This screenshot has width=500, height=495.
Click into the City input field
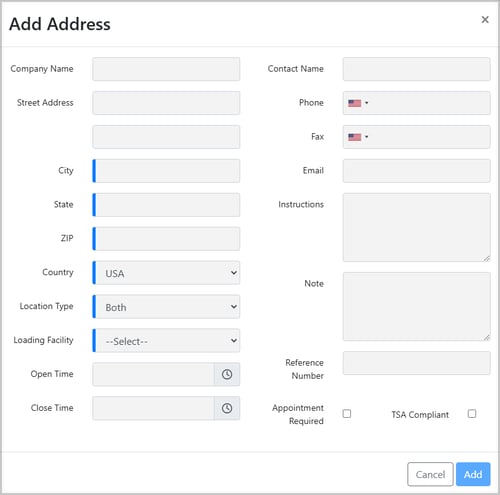pyautogui.click(x=166, y=171)
